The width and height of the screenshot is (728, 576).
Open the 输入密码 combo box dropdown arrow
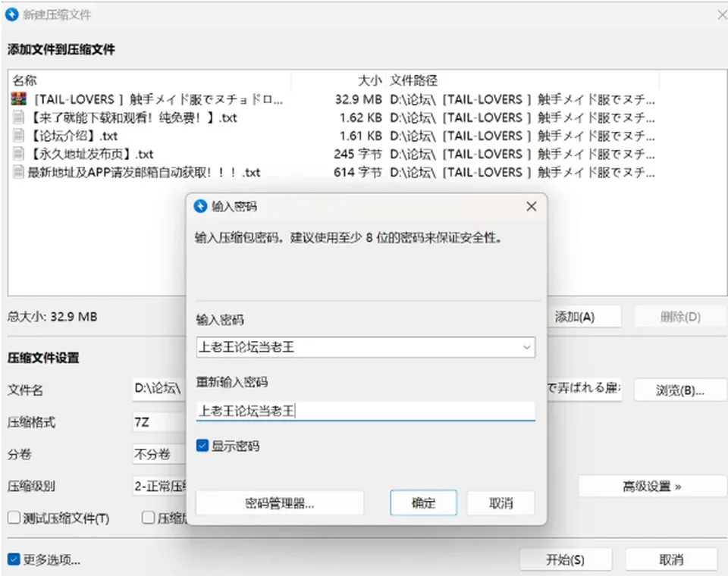(x=526, y=347)
